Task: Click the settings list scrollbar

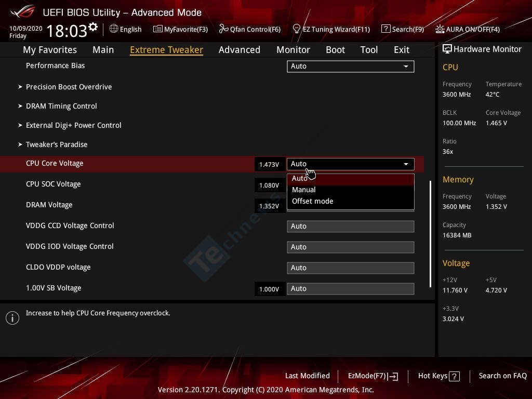Action: 431,234
